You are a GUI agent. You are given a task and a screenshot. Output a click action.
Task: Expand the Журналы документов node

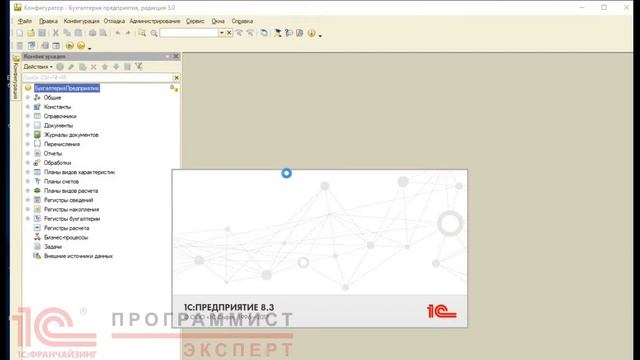coord(28,135)
